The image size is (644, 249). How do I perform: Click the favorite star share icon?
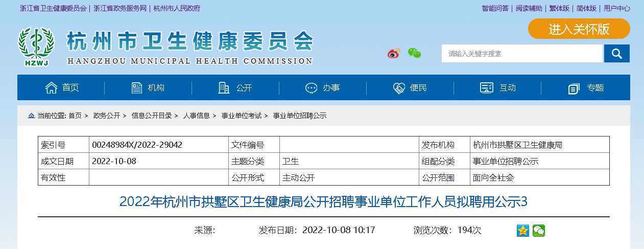(523, 231)
